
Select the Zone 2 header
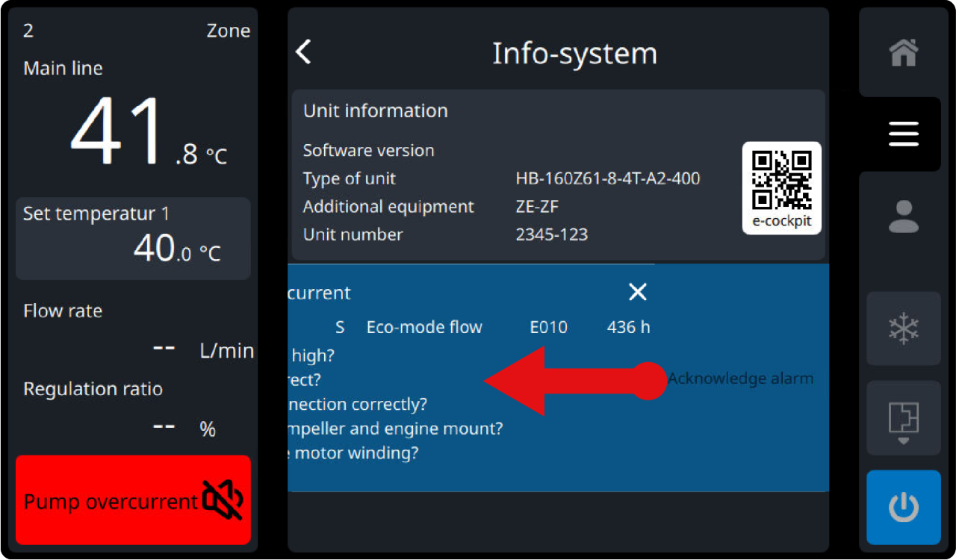coord(133,31)
